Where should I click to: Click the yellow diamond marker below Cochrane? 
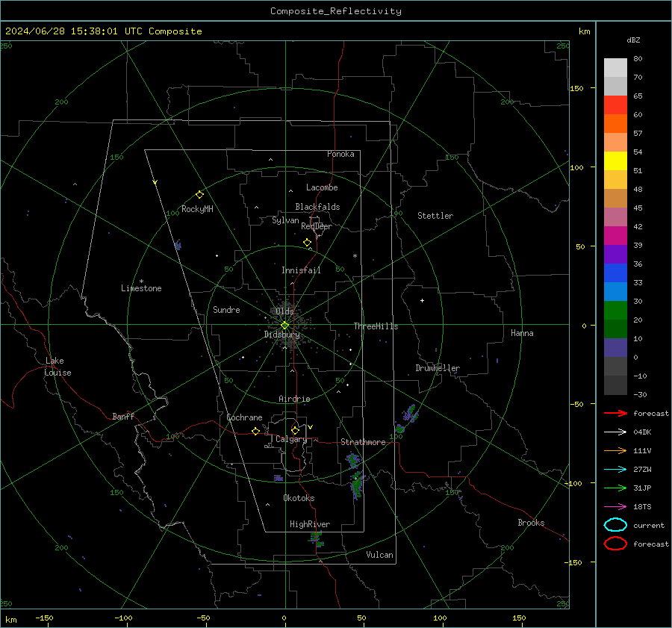256,432
